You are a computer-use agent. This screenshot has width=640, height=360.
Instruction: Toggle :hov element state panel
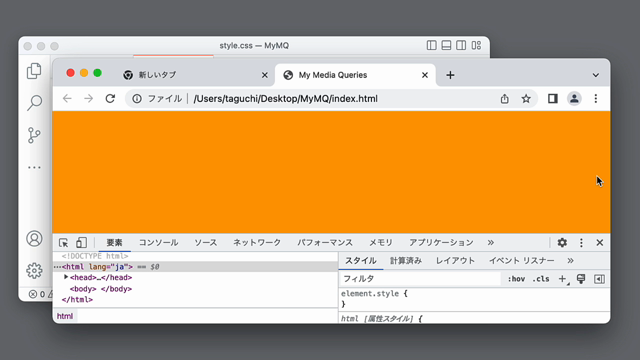516,279
